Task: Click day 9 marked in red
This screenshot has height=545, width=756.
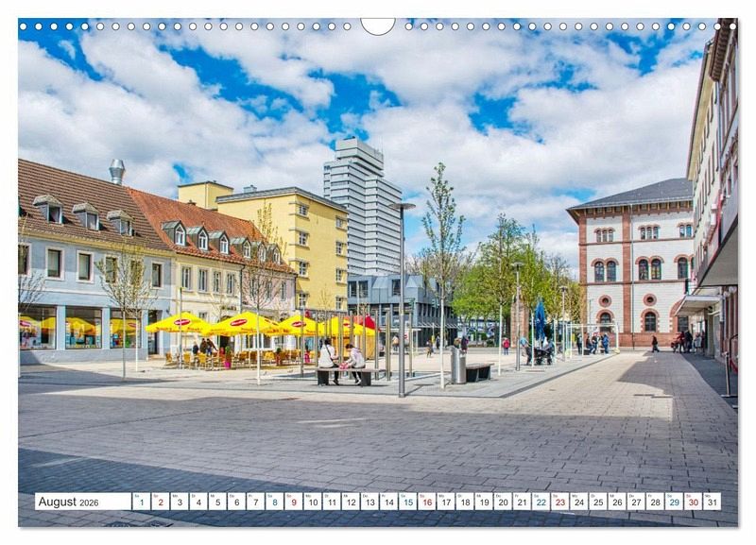Action: coord(293,502)
